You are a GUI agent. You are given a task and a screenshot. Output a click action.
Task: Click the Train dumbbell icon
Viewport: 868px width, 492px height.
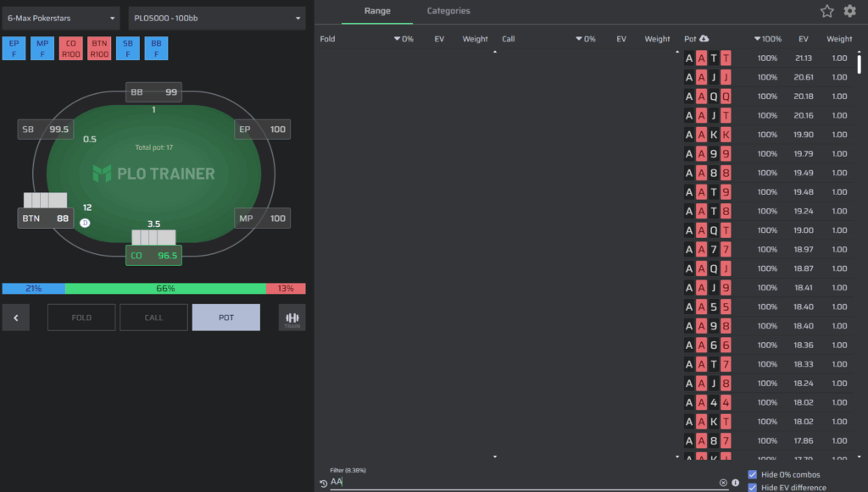[x=292, y=318]
